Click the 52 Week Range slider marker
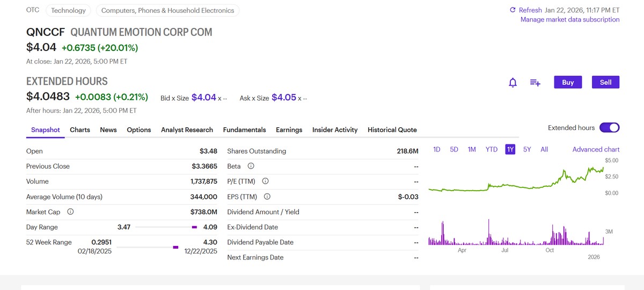Screen dimensions: 644x290 (175, 247)
